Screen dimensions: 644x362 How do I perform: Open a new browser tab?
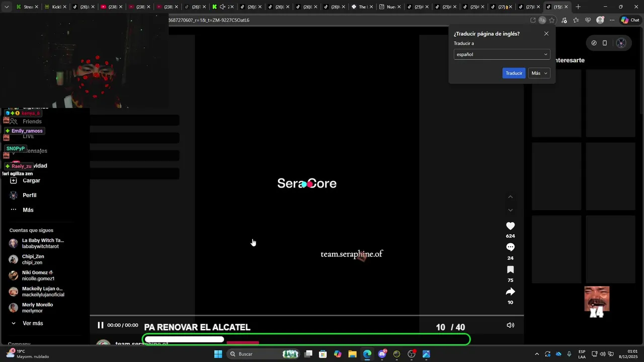coord(578,7)
